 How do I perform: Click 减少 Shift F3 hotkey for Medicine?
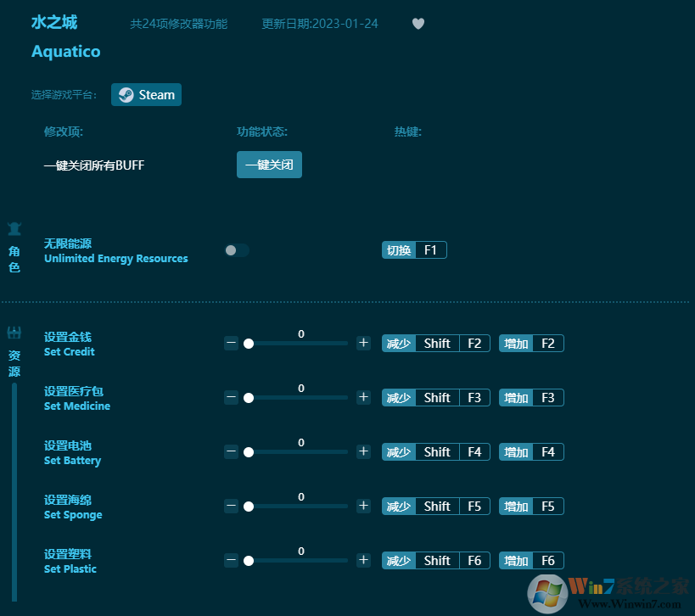[435, 398]
